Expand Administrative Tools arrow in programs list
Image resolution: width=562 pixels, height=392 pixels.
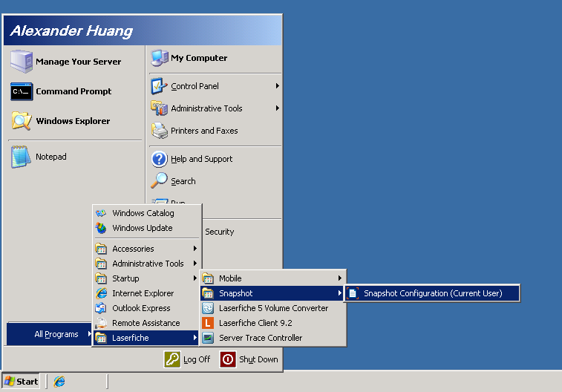[195, 264]
